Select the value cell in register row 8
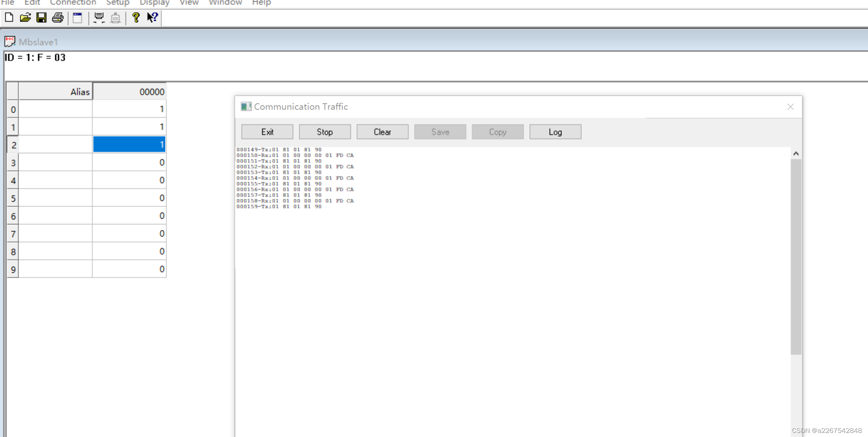This screenshot has height=437, width=868. tap(129, 251)
